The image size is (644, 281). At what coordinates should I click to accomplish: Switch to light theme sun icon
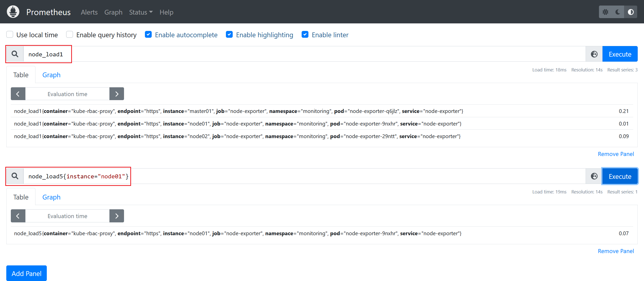605,12
